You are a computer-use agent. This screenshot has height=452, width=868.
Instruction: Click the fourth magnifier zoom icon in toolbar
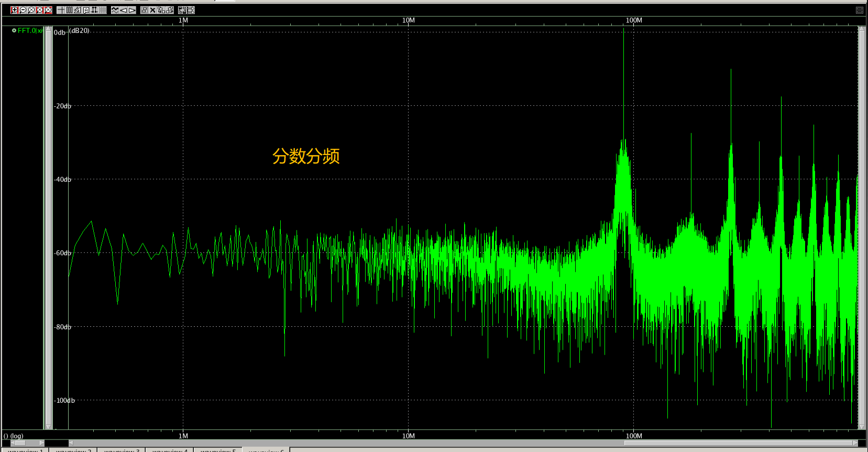click(x=40, y=10)
